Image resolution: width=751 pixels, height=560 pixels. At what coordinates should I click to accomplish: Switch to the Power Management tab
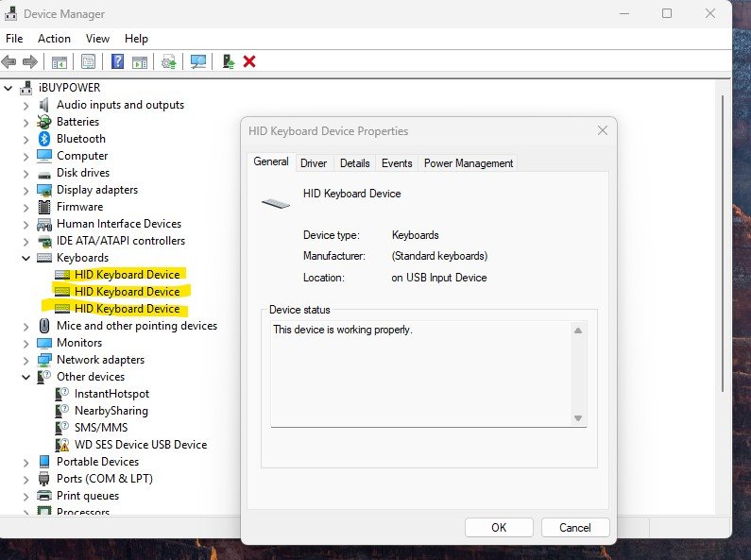pos(469,163)
